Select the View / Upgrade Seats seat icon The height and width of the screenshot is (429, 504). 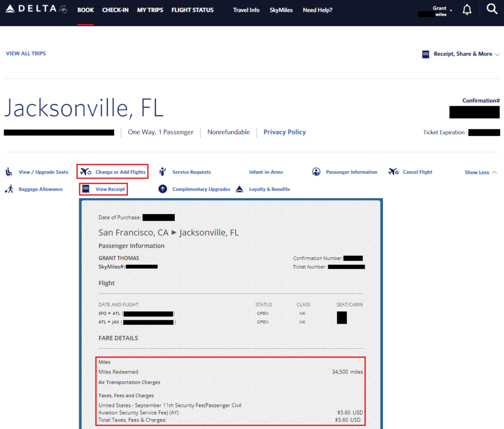[8, 172]
